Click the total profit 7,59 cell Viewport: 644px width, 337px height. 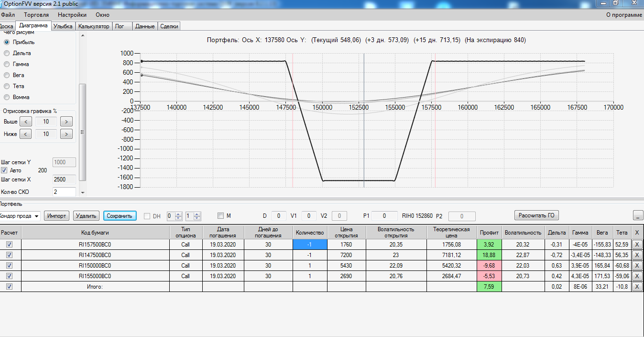tap(489, 287)
